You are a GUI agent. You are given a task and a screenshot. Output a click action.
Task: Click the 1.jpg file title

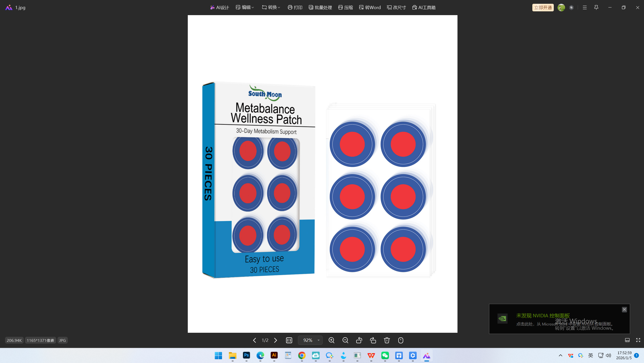point(20,8)
